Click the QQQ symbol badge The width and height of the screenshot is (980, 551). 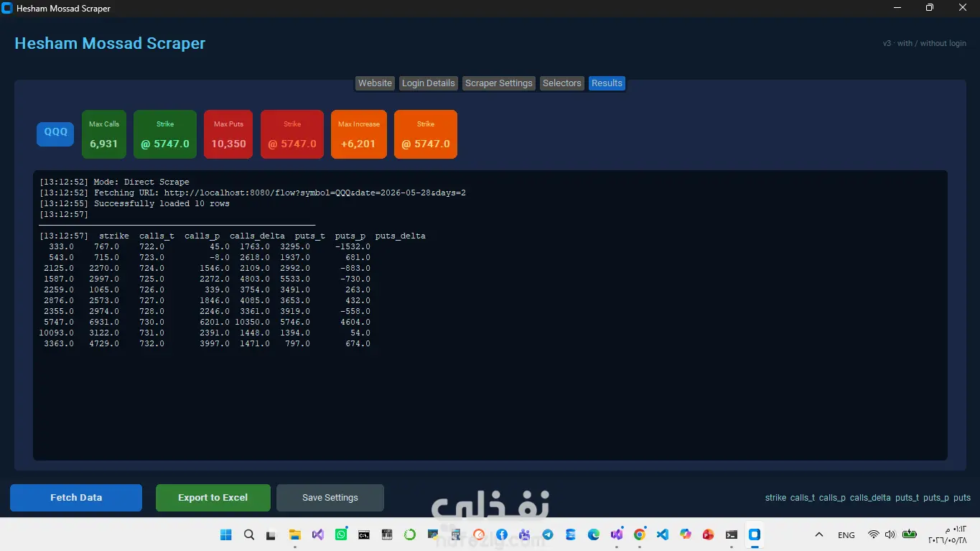click(x=55, y=134)
